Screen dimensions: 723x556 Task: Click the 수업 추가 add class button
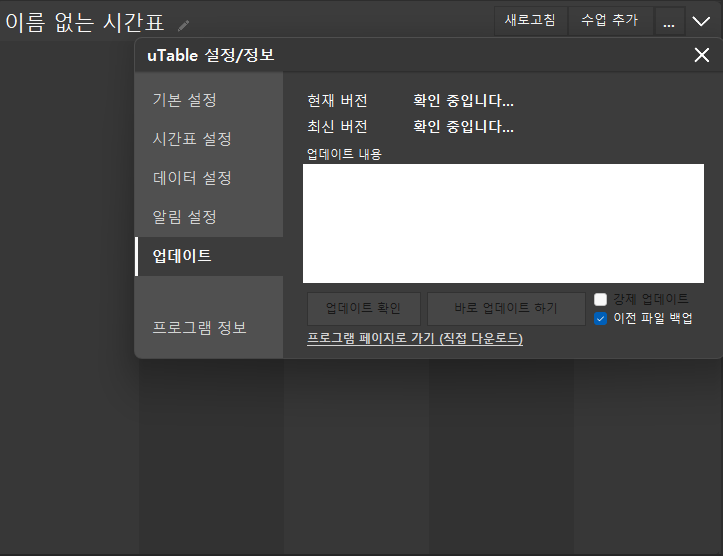click(610, 21)
